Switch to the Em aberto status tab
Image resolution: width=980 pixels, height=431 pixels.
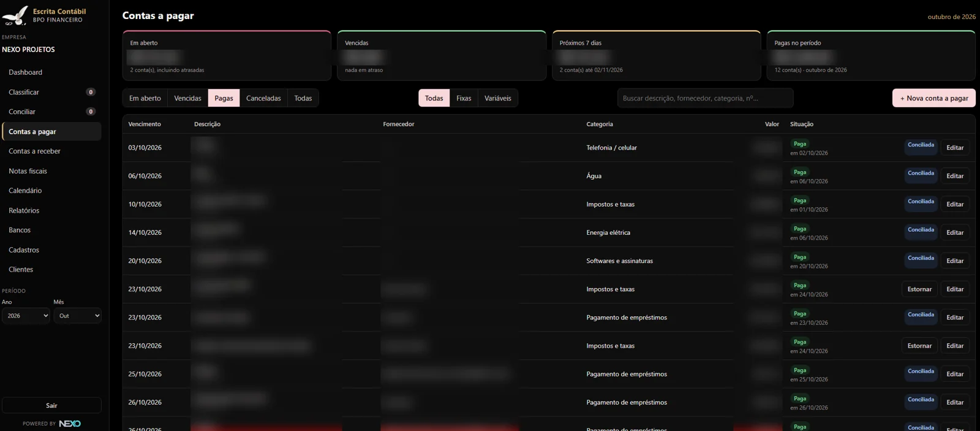[145, 98]
